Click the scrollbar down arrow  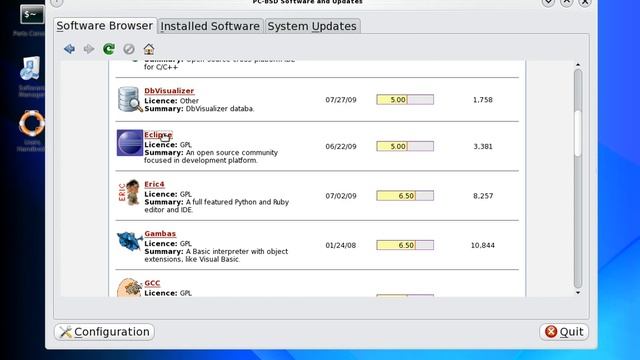click(578, 293)
